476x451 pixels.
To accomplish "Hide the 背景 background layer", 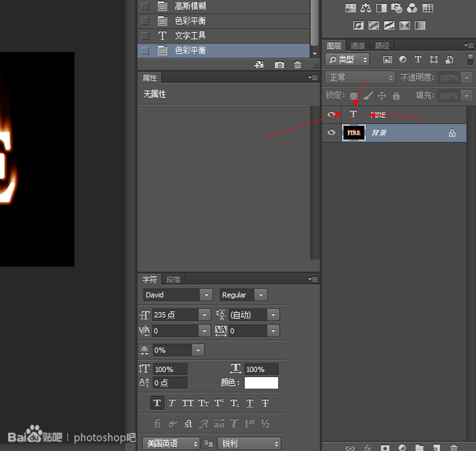I will (x=332, y=132).
